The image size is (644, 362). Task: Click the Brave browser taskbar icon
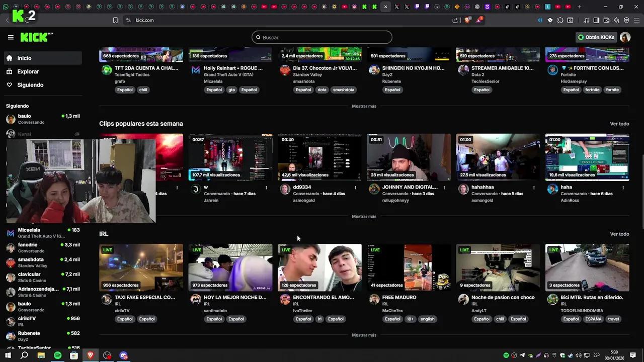(x=91, y=355)
